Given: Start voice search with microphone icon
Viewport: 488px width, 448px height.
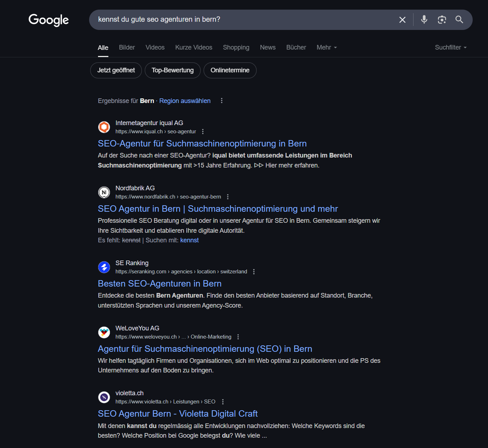Looking at the screenshot, I should (424, 20).
